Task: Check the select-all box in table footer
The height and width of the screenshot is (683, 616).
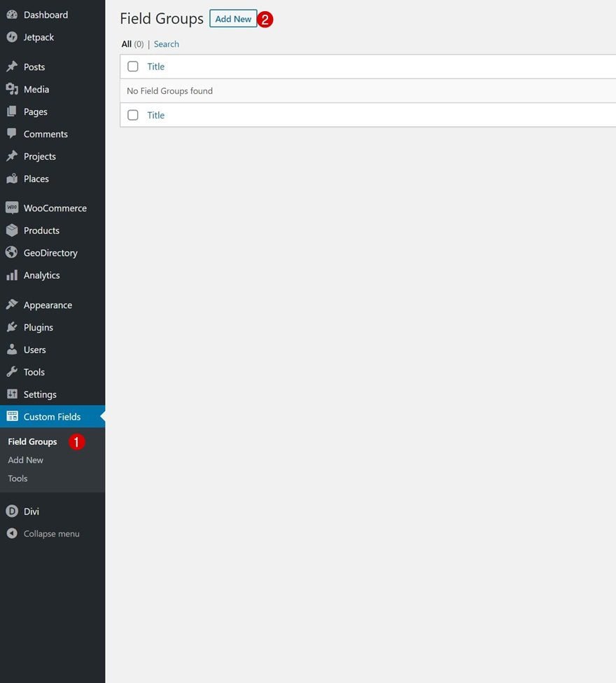Action: [x=133, y=115]
